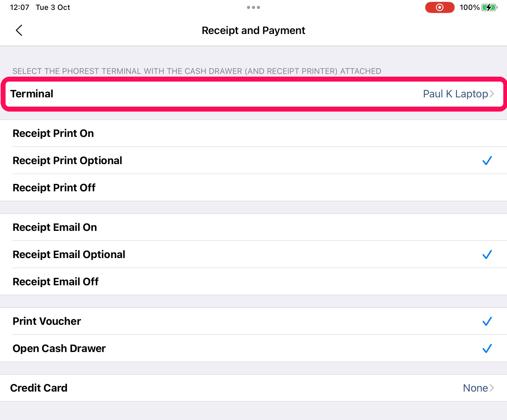The height and width of the screenshot is (420, 507).
Task: Go back using the back arrow
Action: 19,30
